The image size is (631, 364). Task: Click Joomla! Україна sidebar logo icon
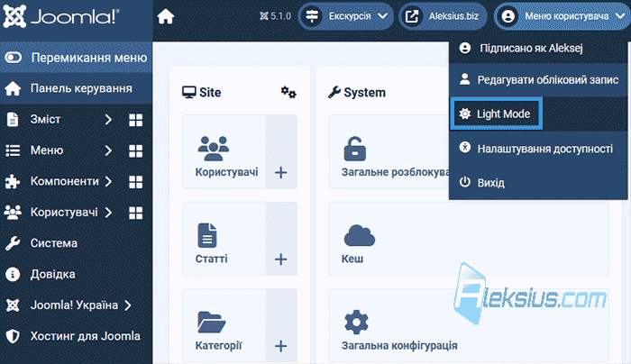(13, 305)
